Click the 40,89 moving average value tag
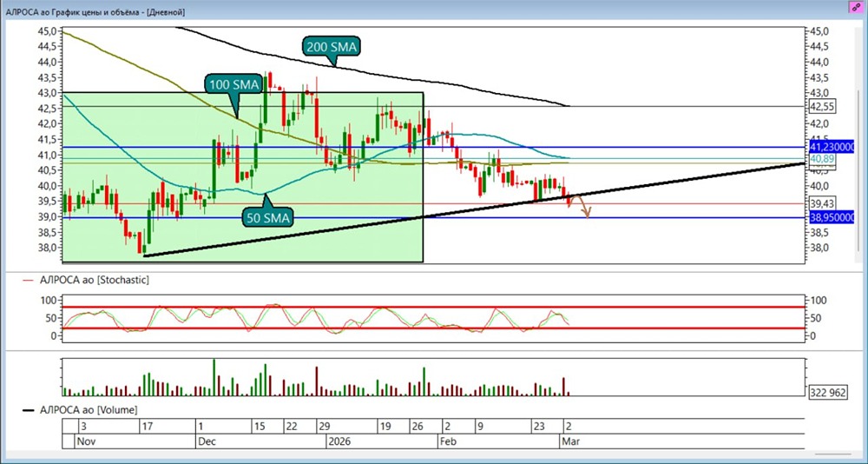Viewport: 868px width, 464px height. point(821,159)
